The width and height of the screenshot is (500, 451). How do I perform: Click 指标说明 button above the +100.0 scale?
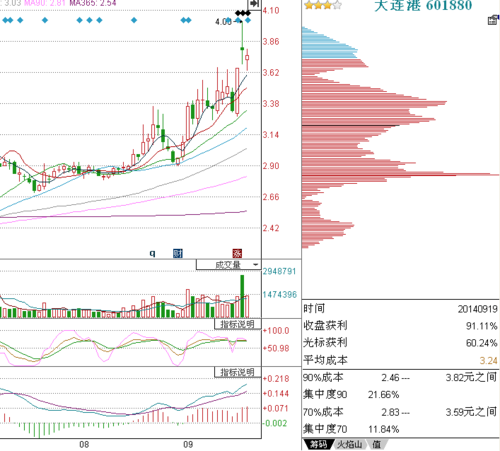pos(237,324)
